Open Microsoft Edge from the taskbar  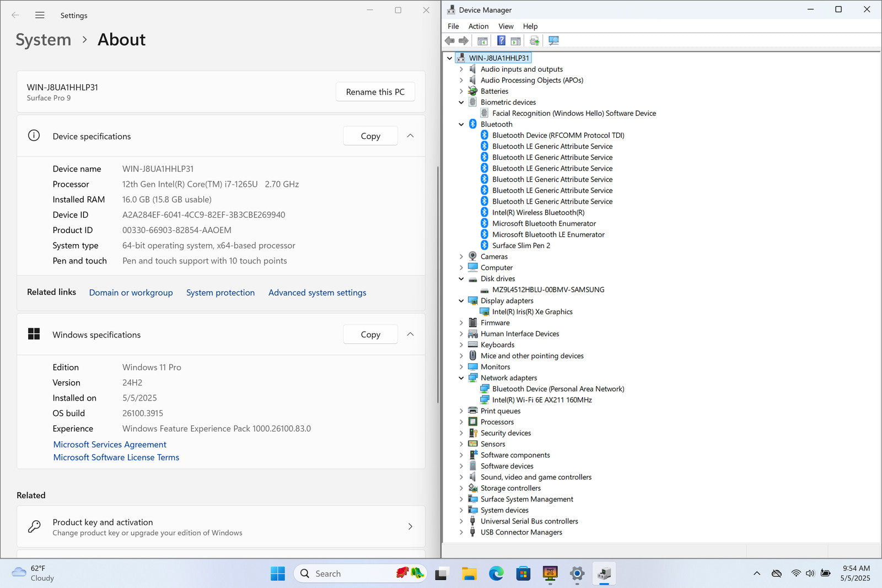click(x=496, y=574)
